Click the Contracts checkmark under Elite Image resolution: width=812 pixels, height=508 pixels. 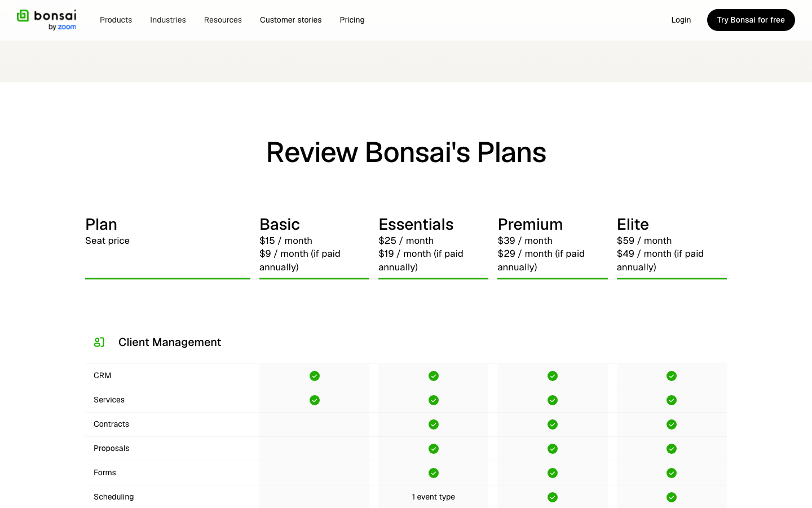click(x=672, y=424)
